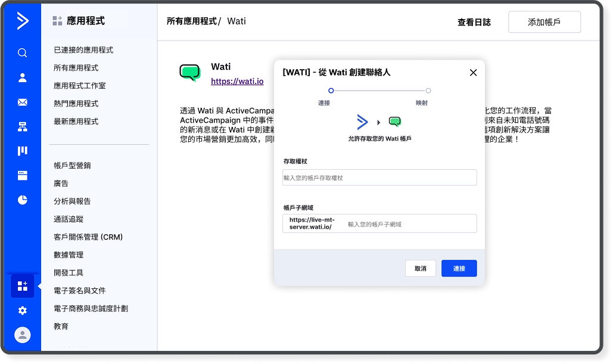The width and height of the screenshot is (613, 364).
Task: Open 最新應用程式 in the sidebar
Action: pos(76,122)
